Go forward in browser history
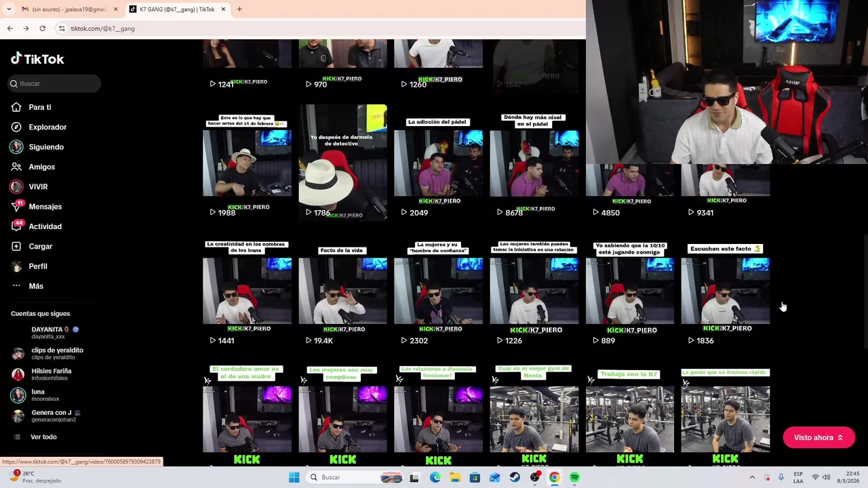 pyautogui.click(x=26, y=28)
